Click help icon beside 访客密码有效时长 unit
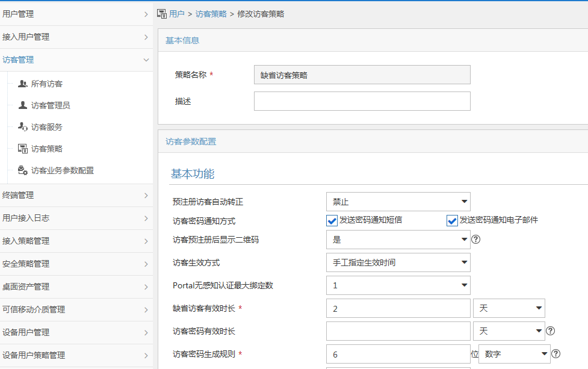The height and width of the screenshot is (369, 588). tap(550, 330)
